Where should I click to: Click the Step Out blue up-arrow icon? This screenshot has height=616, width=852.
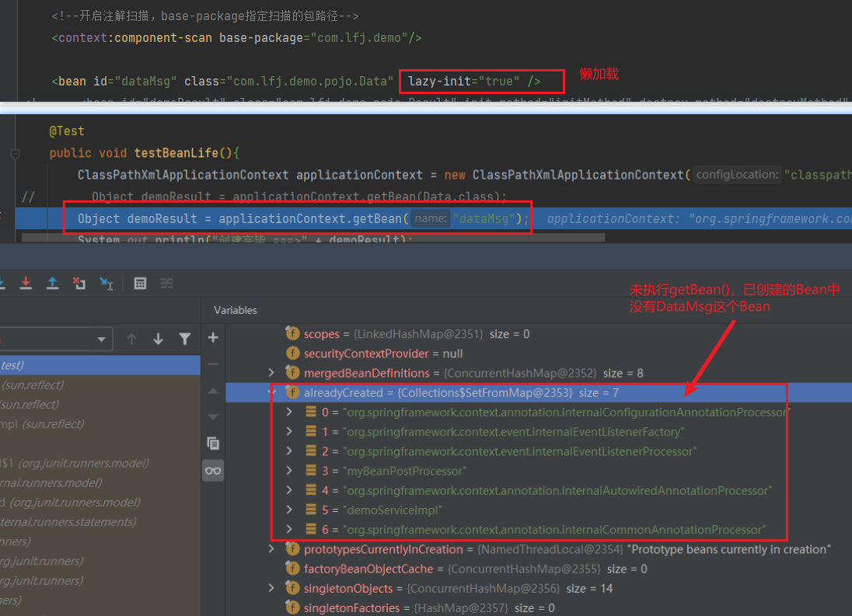coord(52,284)
